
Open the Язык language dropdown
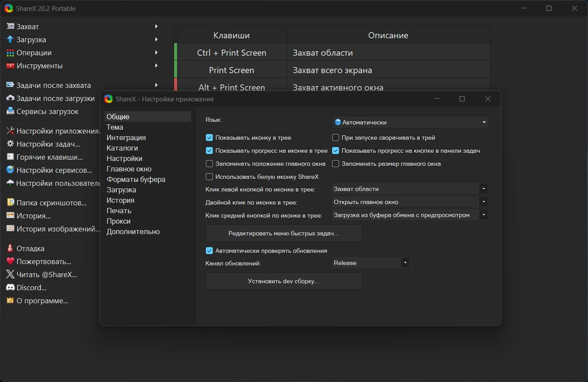point(410,122)
